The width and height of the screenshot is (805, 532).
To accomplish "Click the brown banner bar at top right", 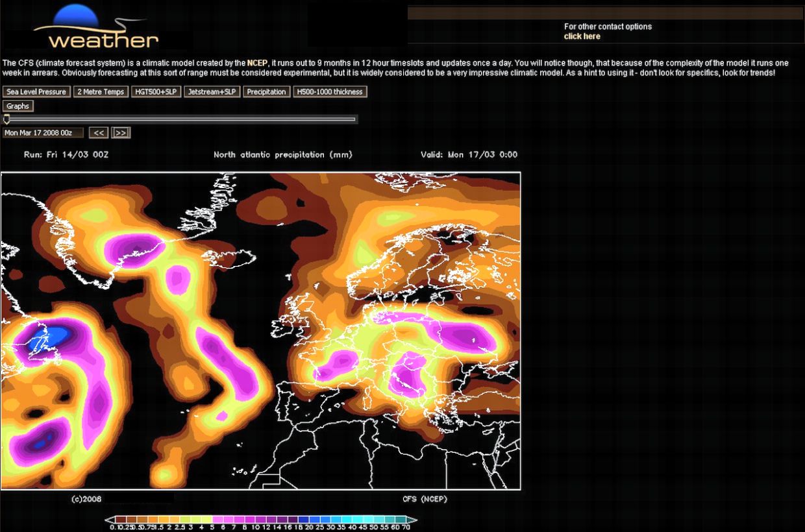I will click(605, 13).
